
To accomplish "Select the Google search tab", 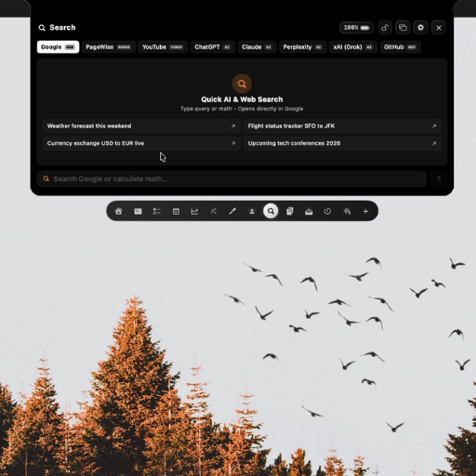I will 58,47.
